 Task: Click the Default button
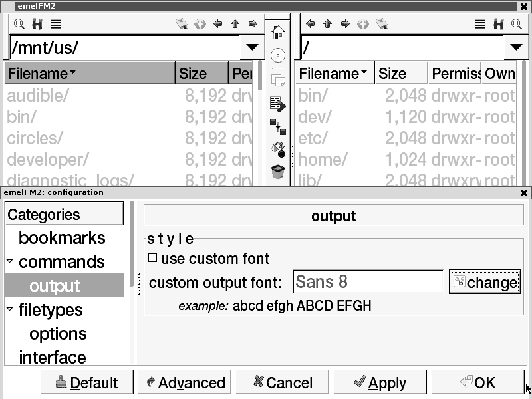86,383
